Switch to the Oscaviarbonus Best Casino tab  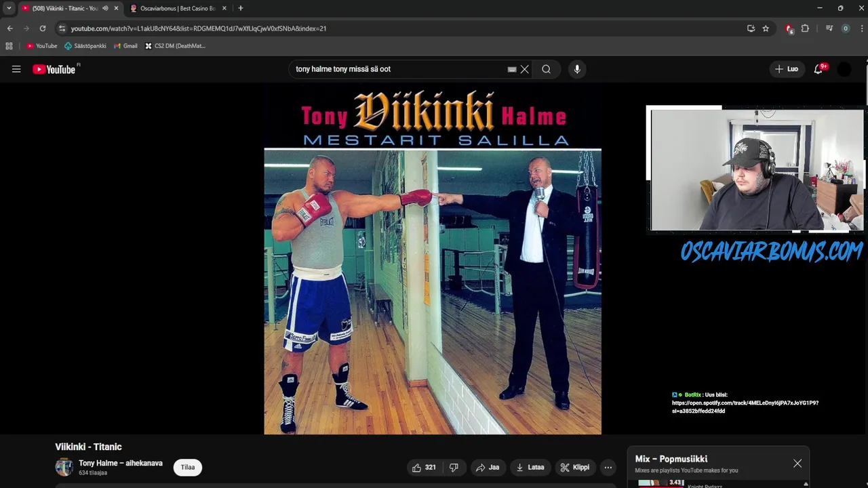pyautogui.click(x=178, y=8)
